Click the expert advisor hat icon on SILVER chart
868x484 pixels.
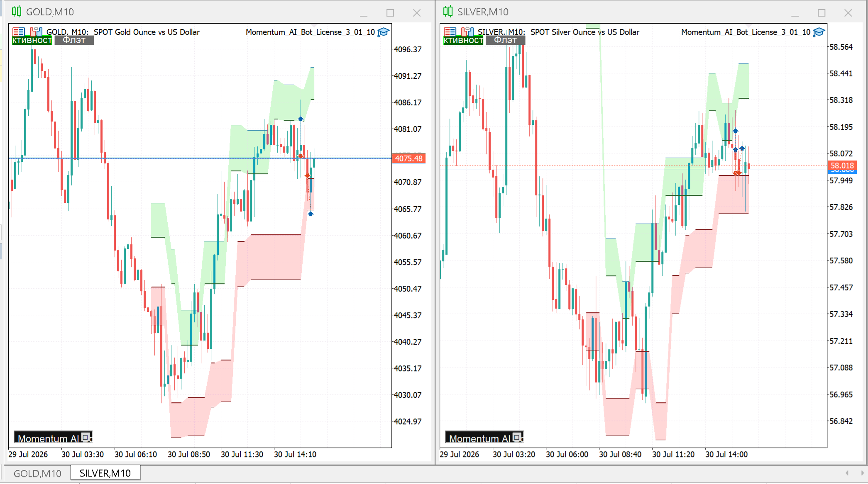click(x=819, y=32)
